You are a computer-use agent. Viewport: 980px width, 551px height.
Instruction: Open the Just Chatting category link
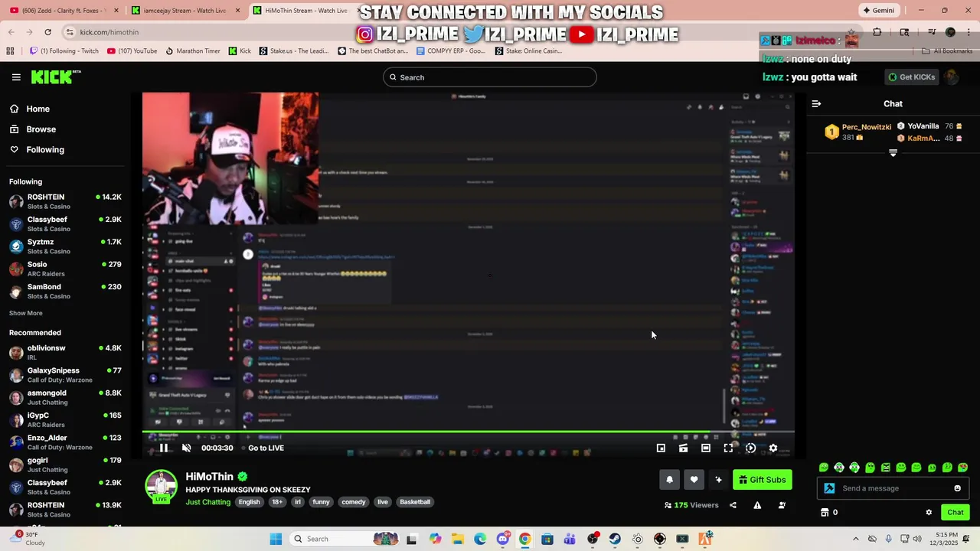(207, 502)
